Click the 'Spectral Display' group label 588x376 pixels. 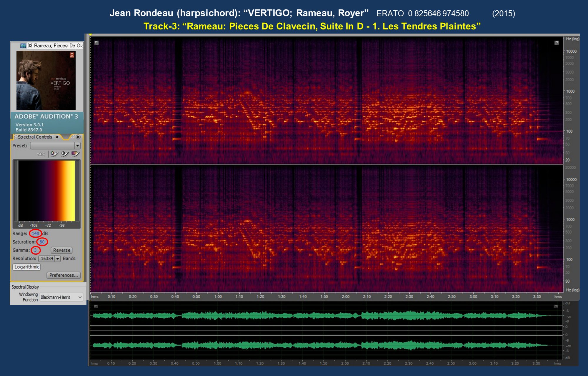(25, 287)
